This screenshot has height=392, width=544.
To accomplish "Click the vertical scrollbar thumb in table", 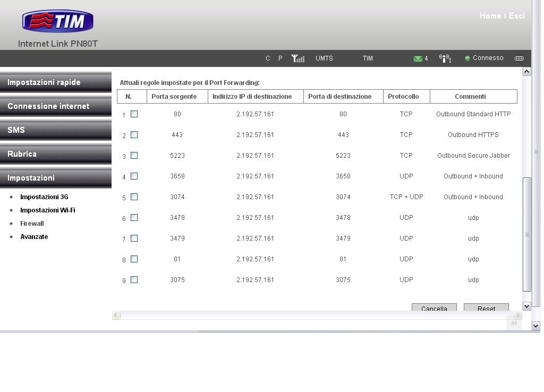I will 526,234.
